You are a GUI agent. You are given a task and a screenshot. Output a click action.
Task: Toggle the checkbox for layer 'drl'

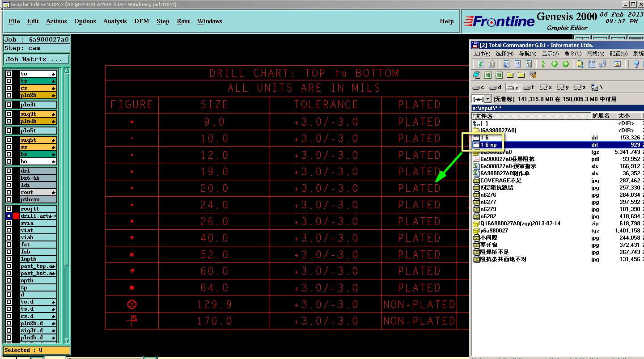point(9,171)
